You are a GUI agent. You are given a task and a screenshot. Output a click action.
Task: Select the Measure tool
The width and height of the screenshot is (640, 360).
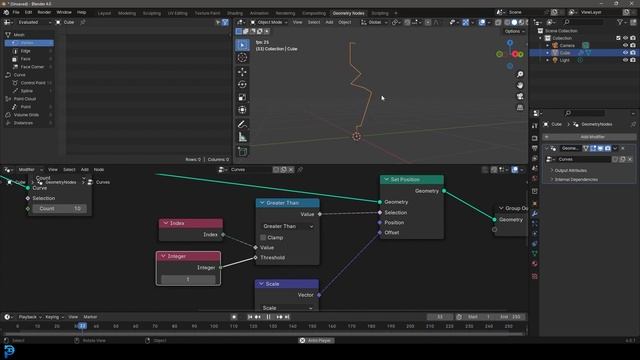242,137
